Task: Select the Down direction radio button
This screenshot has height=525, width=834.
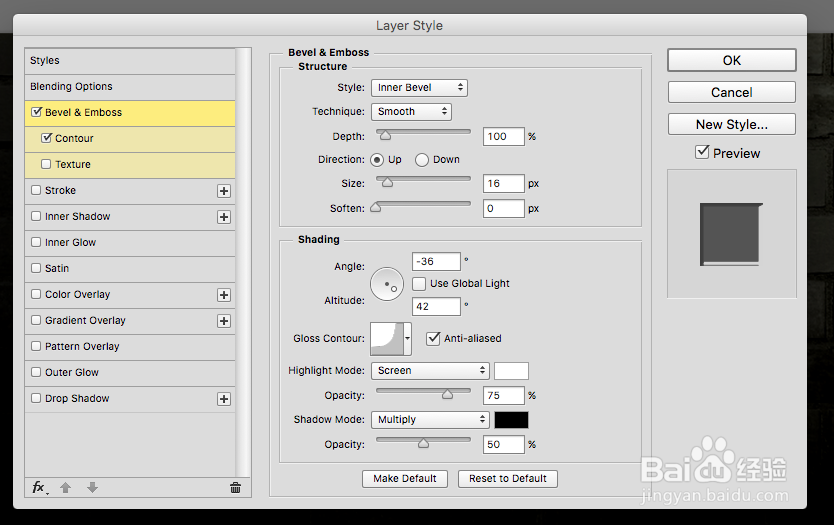Action: pyautogui.click(x=422, y=160)
